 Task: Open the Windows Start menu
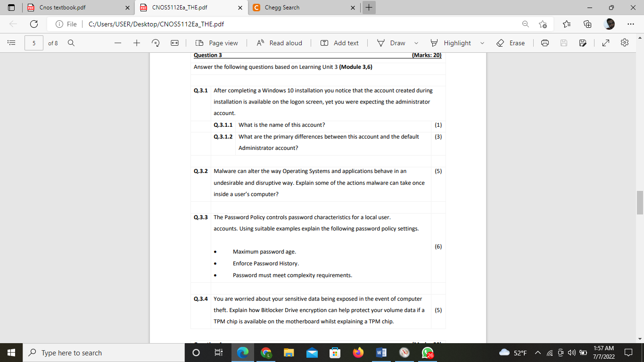(11, 353)
